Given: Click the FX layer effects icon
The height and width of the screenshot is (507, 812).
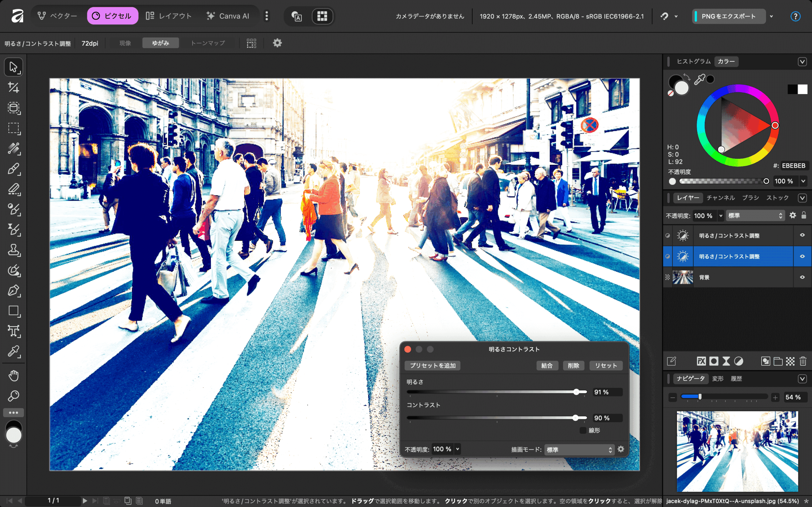Looking at the screenshot, I should (701, 361).
